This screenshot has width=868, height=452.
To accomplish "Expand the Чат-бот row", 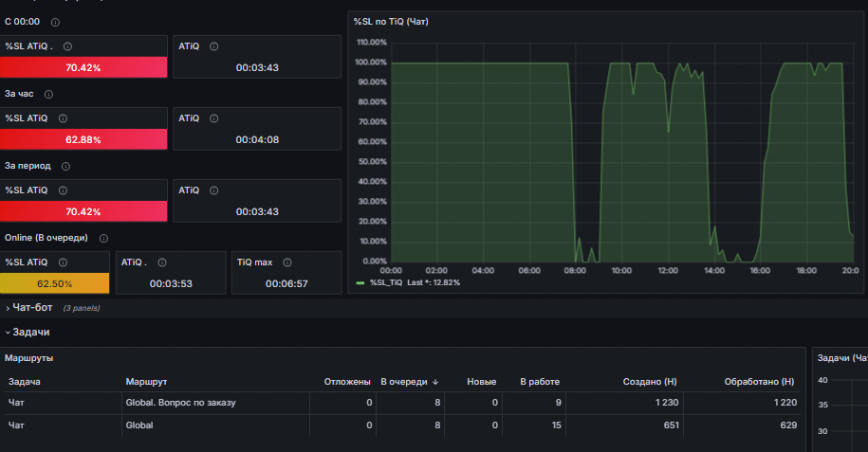I will coord(32,308).
